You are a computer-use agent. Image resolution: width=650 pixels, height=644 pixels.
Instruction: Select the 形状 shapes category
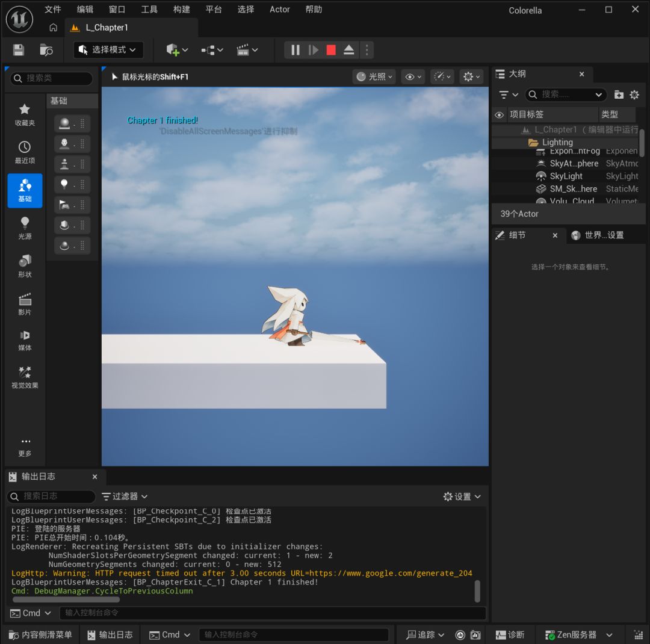pyautogui.click(x=25, y=266)
